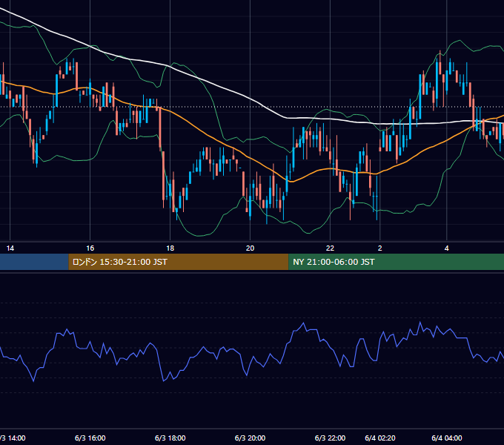The height and width of the screenshot is (445, 504).
Task: Click the hour label 18 on the price chart axis
Action: tap(170, 248)
